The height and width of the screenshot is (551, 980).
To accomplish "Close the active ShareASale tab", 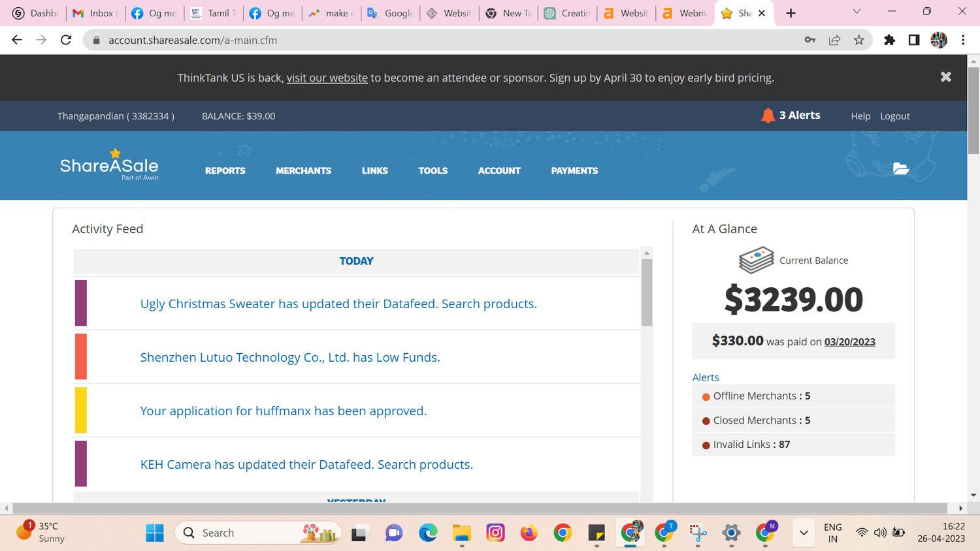I will (x=762, y=13).
